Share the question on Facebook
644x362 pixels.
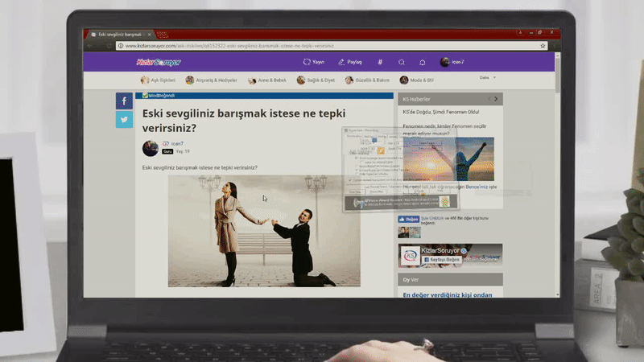pyautogui.click(x=124, y=101)
